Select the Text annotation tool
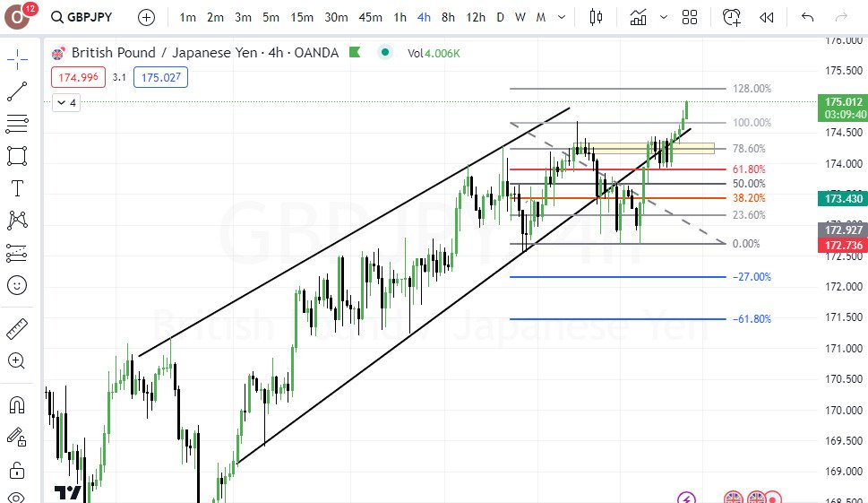The image size is (868, 503). tap(17, 188)
